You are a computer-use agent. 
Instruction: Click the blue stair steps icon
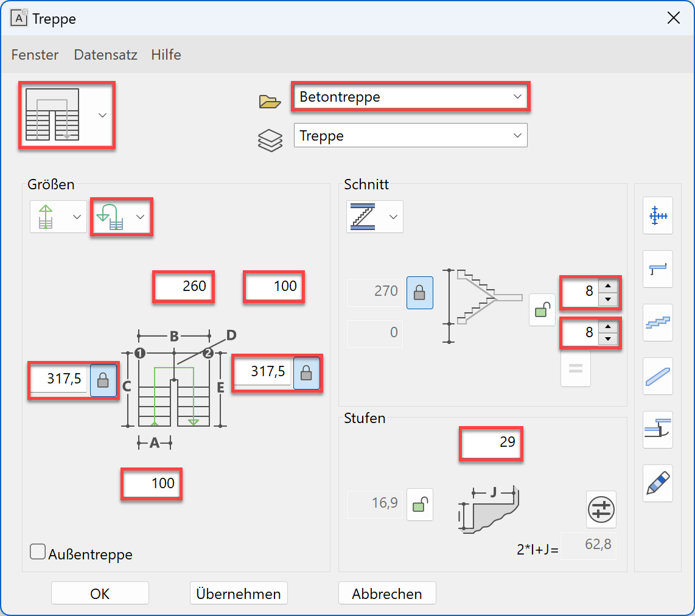coord(657,323)
